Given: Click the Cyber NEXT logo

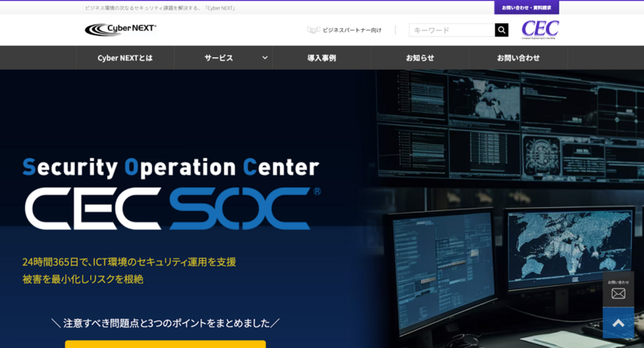Looking at the screenshot, I should (x=120, y=30).
